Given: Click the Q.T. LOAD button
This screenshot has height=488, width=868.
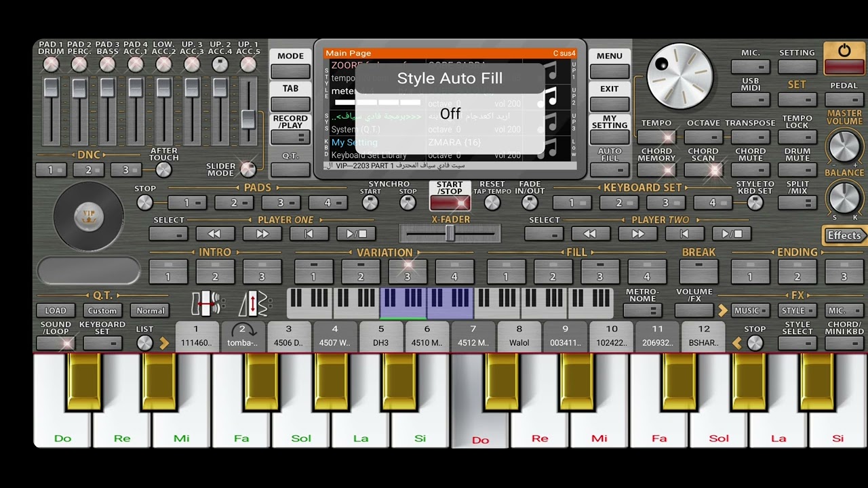Looking at the screenshot, I should pyautogui.click(x=56, y=310).
